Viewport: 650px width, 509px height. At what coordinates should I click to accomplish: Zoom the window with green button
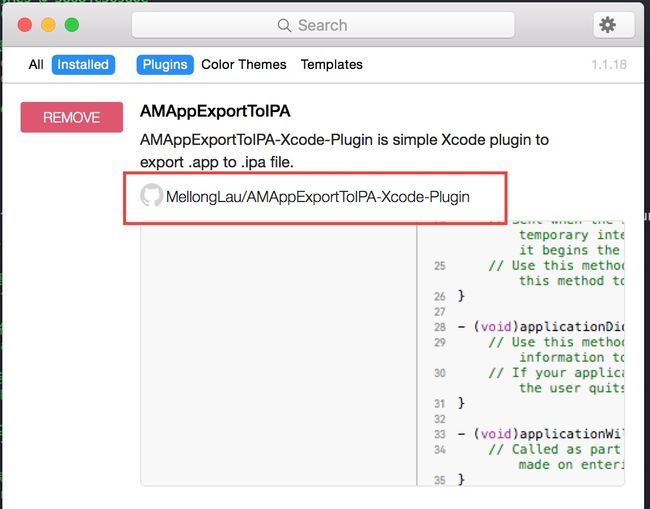(72, 25)
